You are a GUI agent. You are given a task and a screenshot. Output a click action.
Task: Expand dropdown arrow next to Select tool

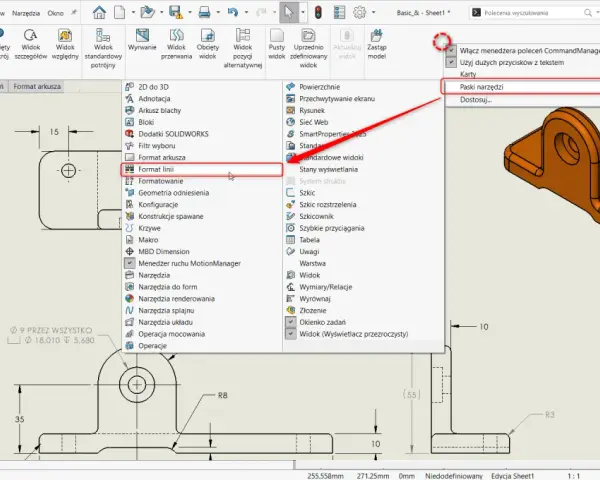point(303,13)
